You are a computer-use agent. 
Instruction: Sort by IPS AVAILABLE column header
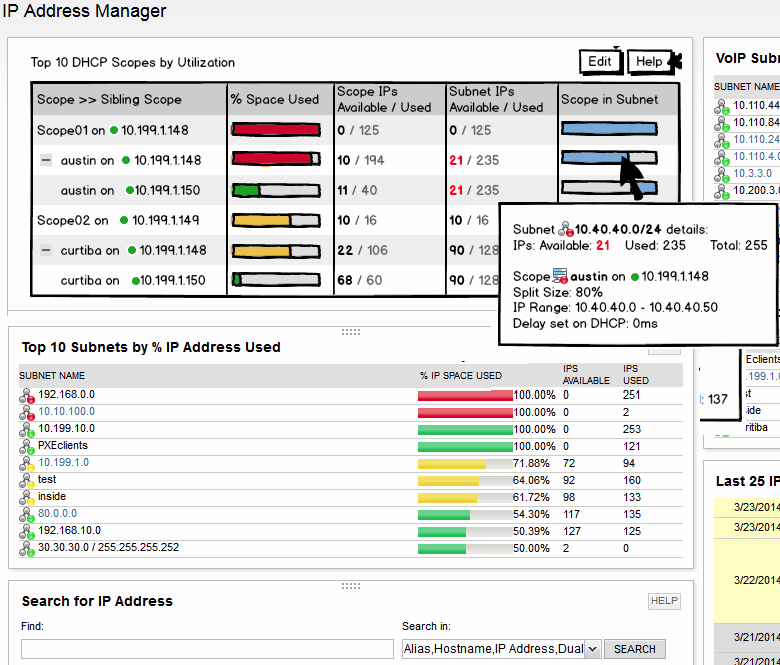tap(586, 375)
